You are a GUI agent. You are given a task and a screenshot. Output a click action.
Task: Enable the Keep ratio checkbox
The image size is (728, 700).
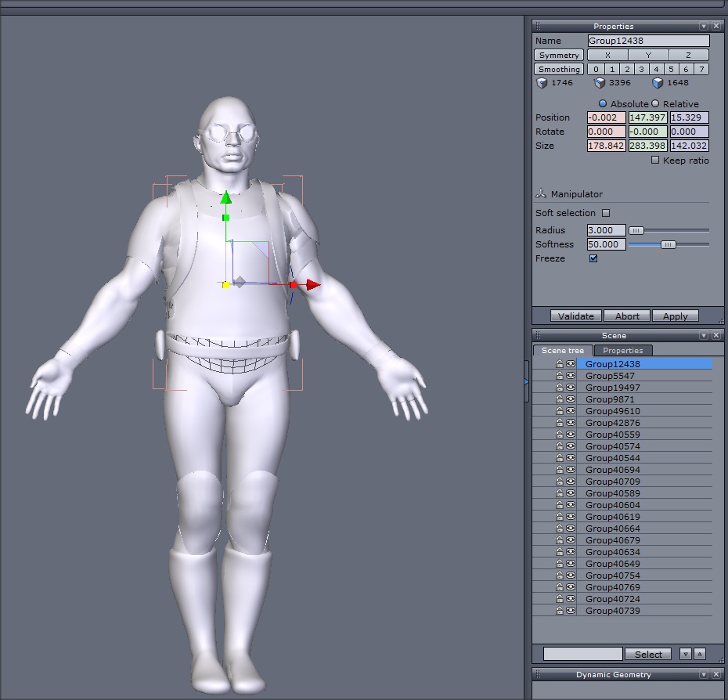coord(655,160)
